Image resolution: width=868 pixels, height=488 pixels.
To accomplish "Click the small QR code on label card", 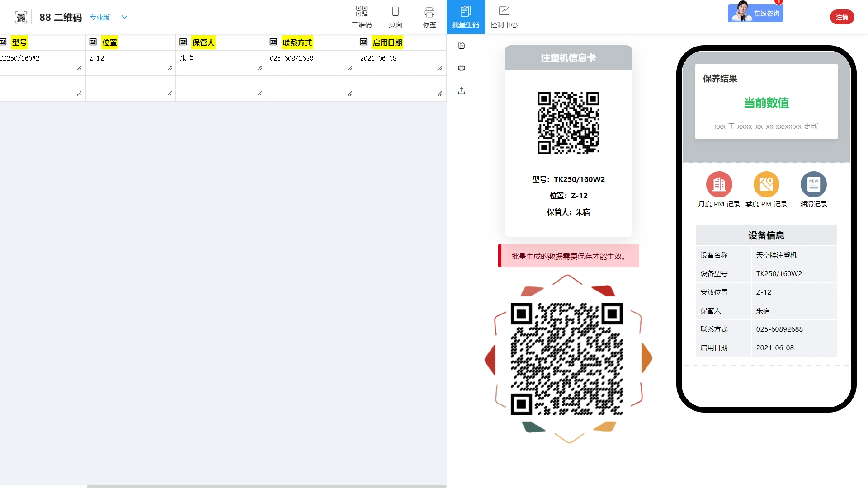I will point(568,123).
